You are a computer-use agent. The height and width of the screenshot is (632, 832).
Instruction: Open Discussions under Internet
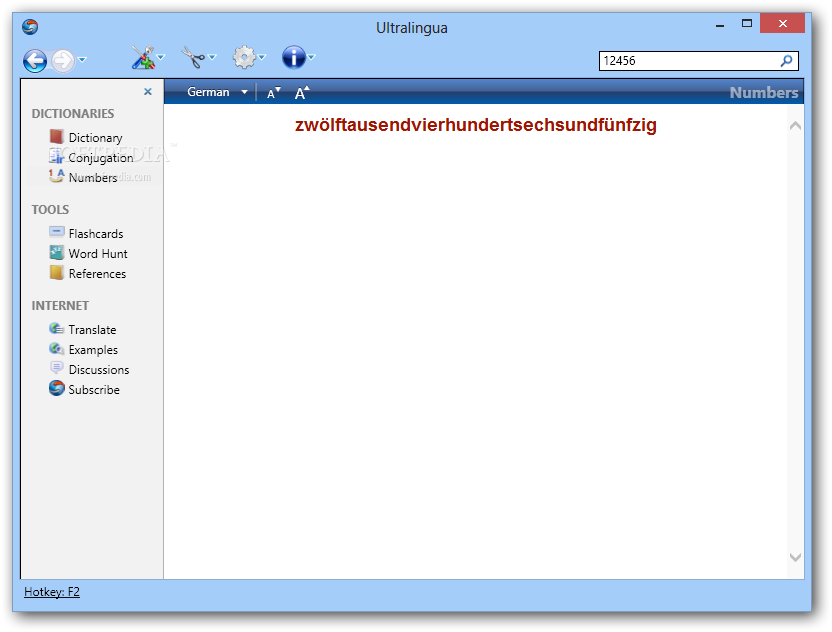point(99,370)
